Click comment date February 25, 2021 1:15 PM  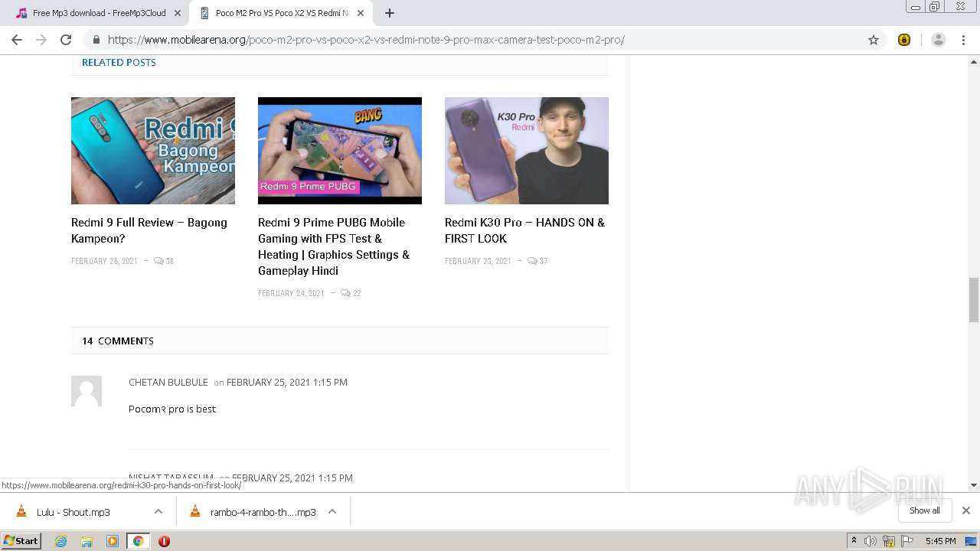coord(287,382)
